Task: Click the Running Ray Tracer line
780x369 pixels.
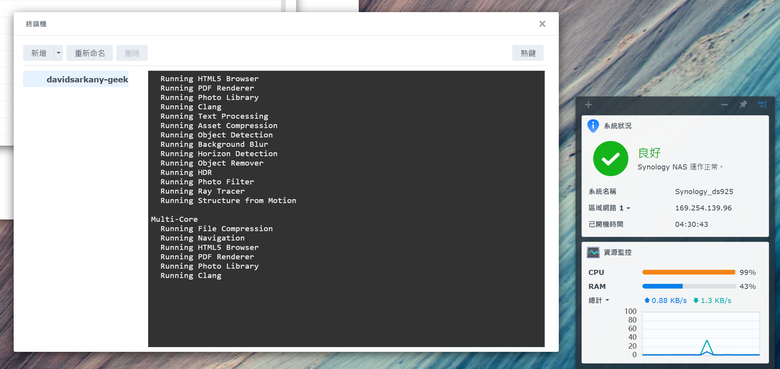Action: pyautogui.click(x=202, y=191)
